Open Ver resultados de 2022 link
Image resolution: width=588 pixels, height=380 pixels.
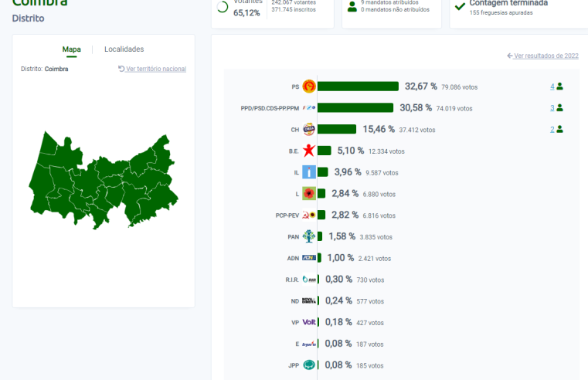[x=542, y=56]
